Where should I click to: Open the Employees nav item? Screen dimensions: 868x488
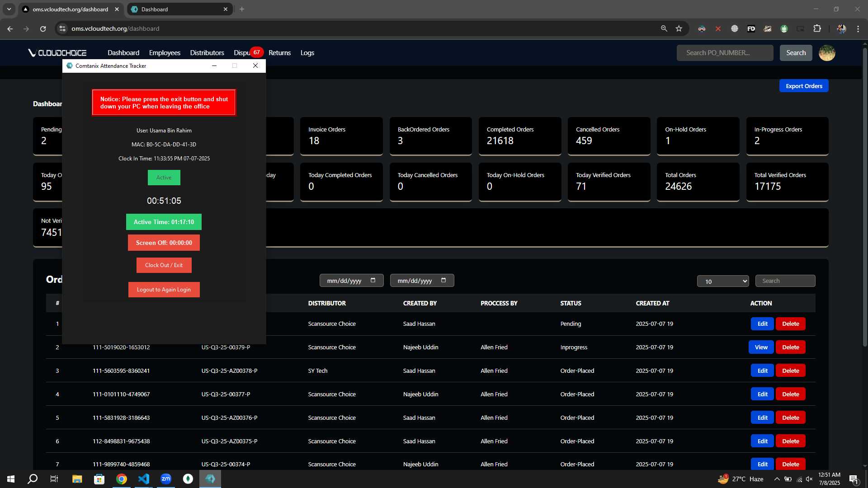click(x=165, y=53)
